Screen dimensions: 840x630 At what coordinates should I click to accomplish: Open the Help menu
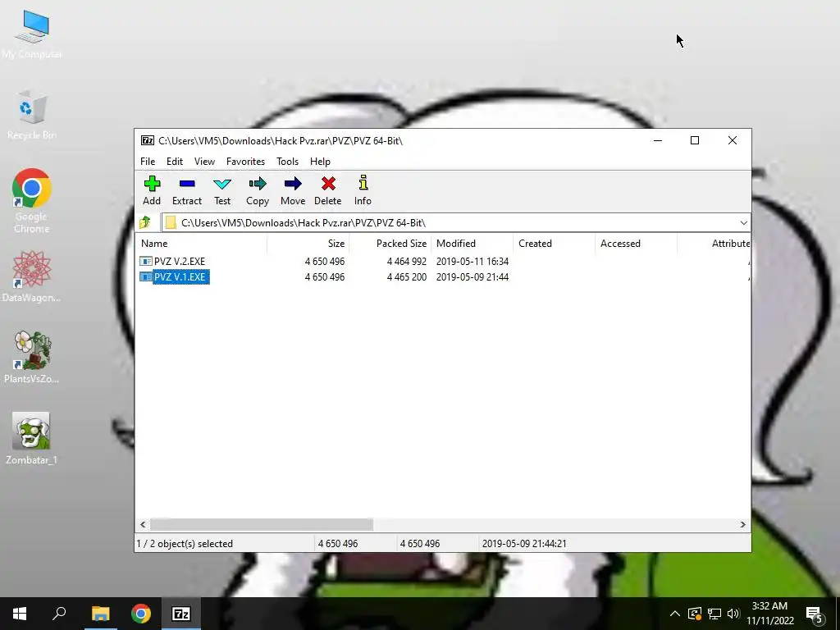(x=320, y=162)
